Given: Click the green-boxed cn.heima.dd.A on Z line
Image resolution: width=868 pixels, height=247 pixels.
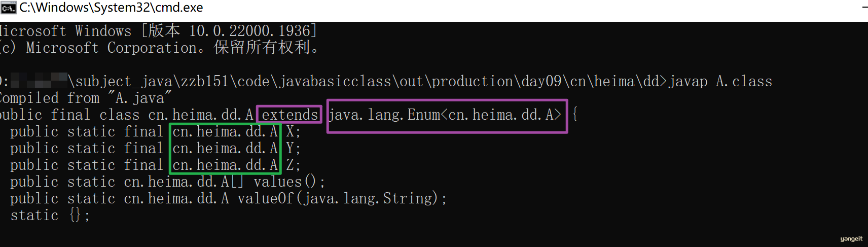Looking at the screenshot, I should pos(225,165).
